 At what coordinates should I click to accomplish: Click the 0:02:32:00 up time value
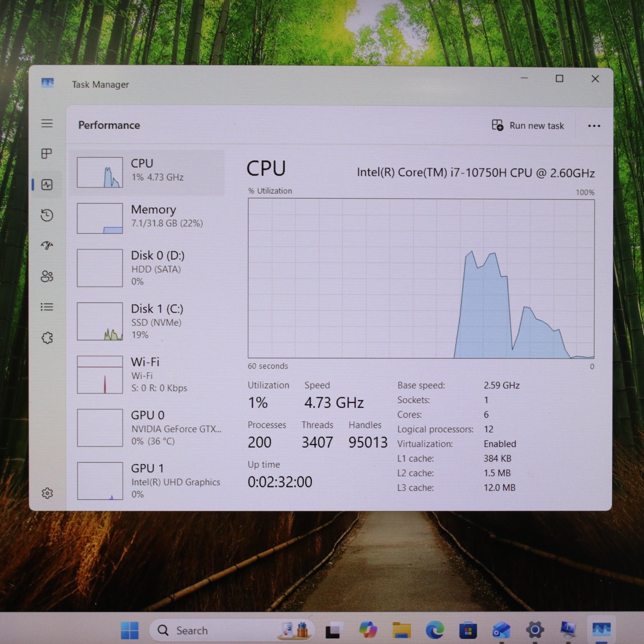pyautogui.click(x=280, y=482)
